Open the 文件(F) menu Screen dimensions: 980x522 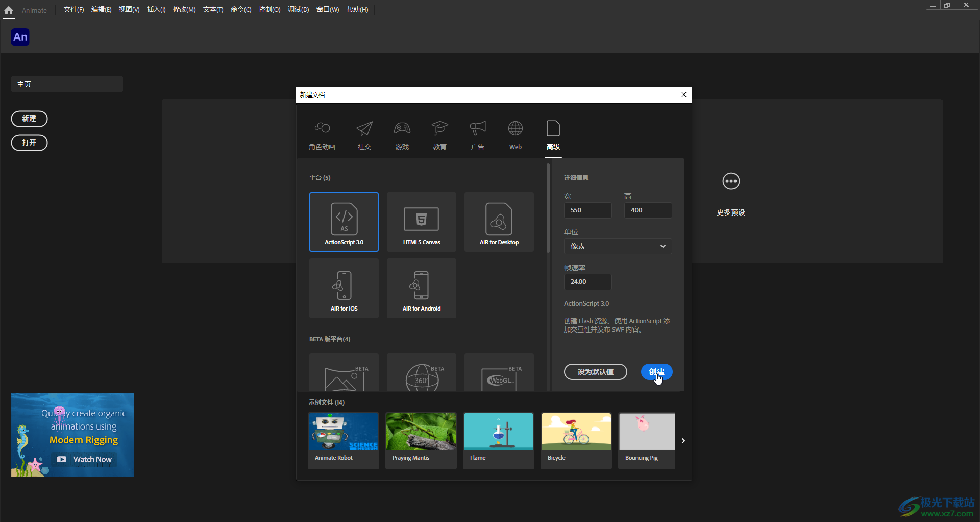tap(73, 10)
